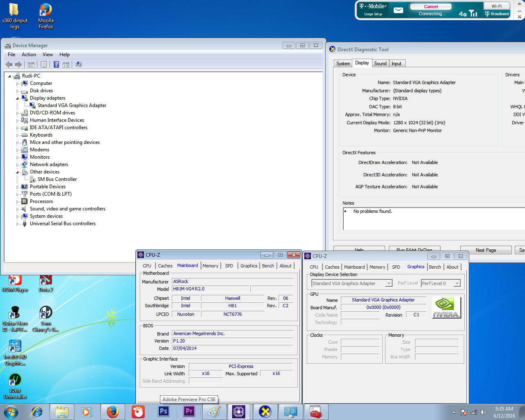Screen dimensions: 525x420
Task: Show hidden system tray icons arrow
Action: [x=454, y=412]
